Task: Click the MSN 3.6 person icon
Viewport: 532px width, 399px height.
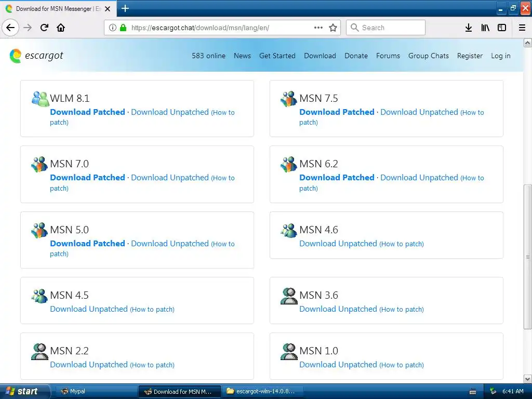Action: click(289, 296)
